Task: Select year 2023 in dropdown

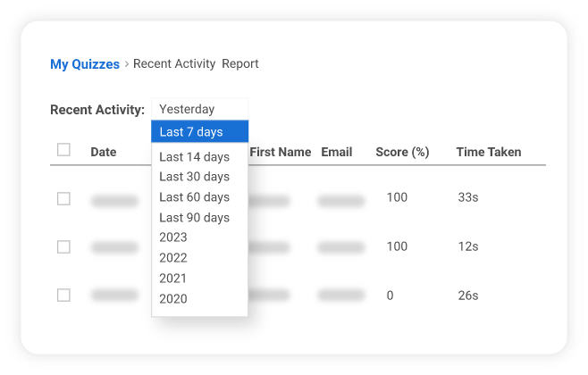Action: [x=173, y=237]
